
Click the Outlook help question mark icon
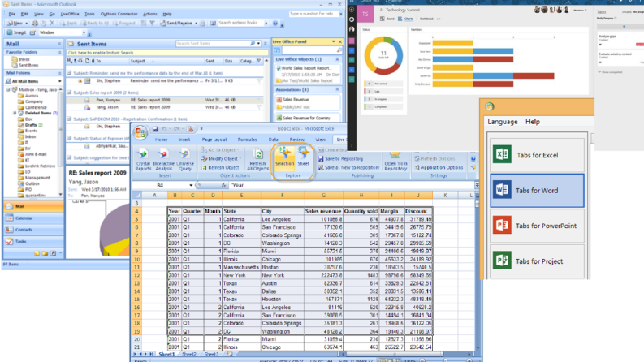click(x=275, y=23)
